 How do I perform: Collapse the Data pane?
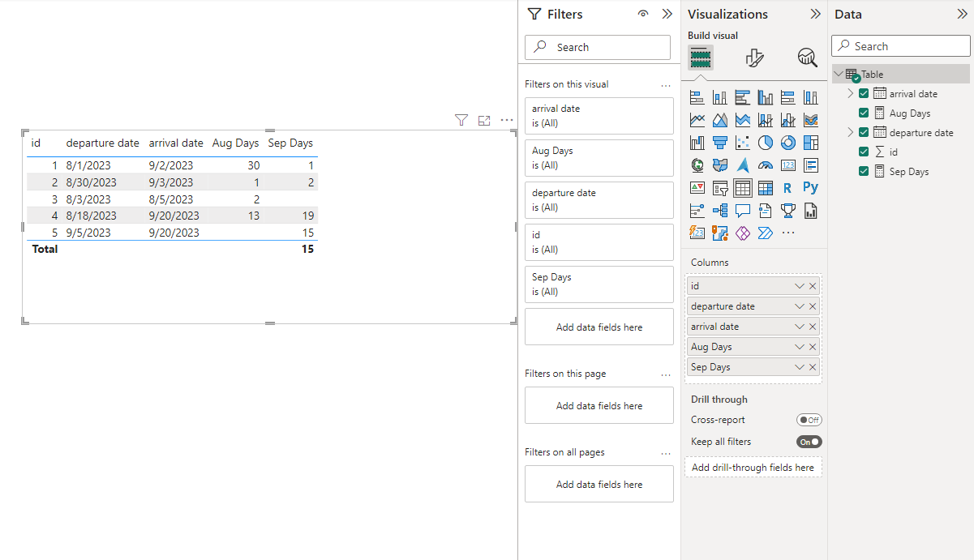[x=962, y=14]
